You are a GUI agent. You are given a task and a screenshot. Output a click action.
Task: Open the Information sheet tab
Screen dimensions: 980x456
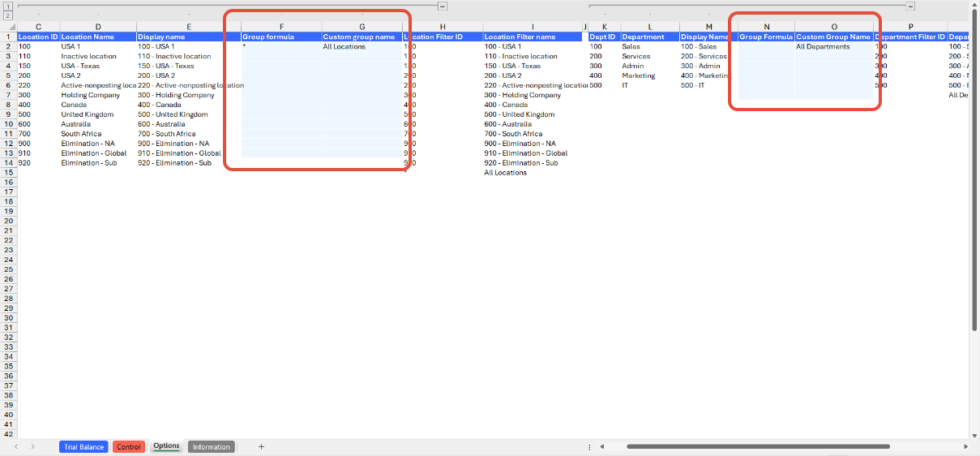pos(211,446)
